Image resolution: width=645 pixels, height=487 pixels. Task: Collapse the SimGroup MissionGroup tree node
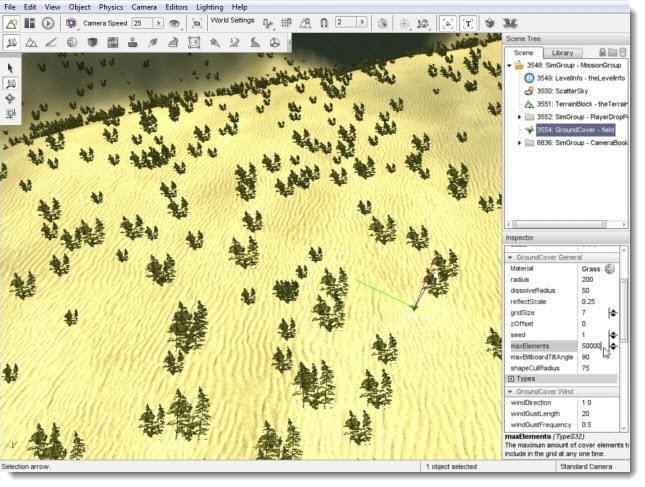510,65
